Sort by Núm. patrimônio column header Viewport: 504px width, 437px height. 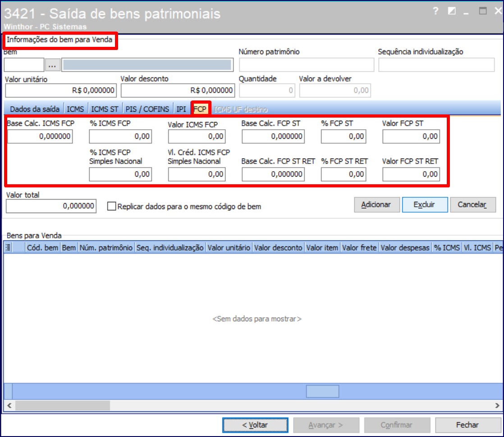click(x=106, y=247)
